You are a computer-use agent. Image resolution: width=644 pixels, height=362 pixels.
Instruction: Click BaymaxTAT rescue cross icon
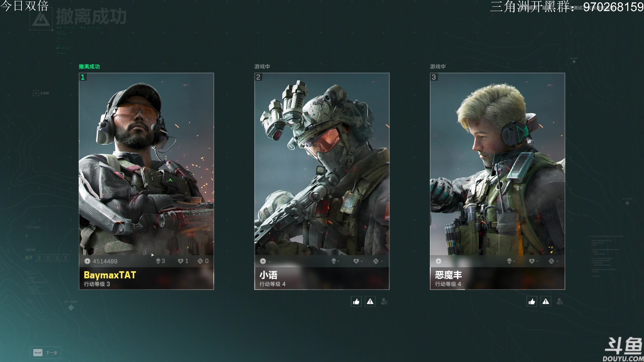pyautogui.click(x=200, y=261)
